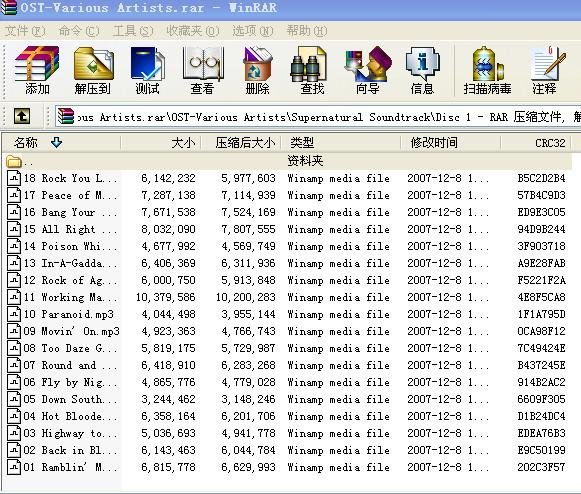Select the parent folder ".." entry
The width and height of the screenshot is (581, 494).
tap(287, 161)
